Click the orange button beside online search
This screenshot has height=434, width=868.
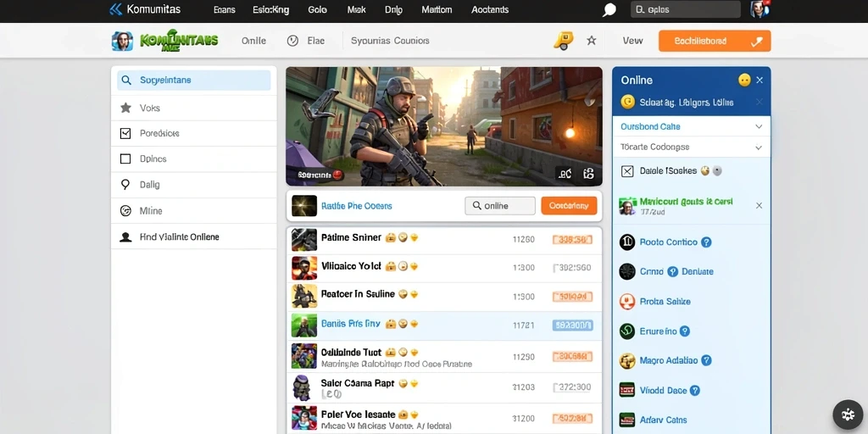click(x=569, y=206)
